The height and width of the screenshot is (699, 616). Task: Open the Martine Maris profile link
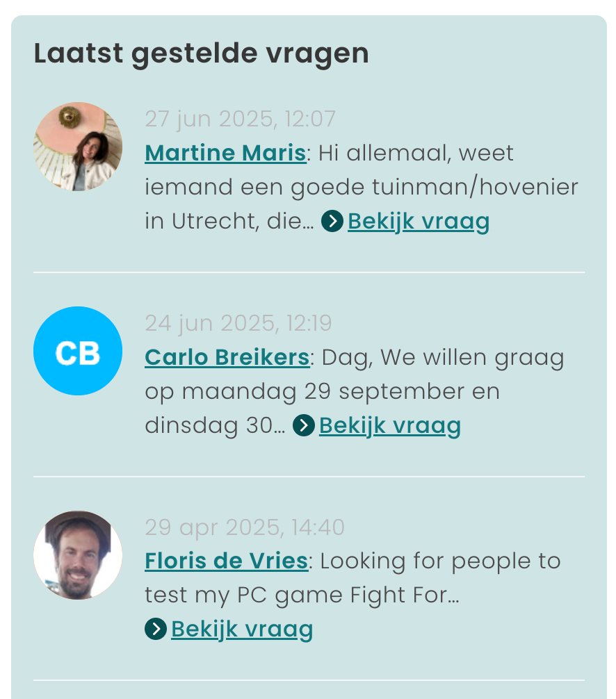pos(226,153)
